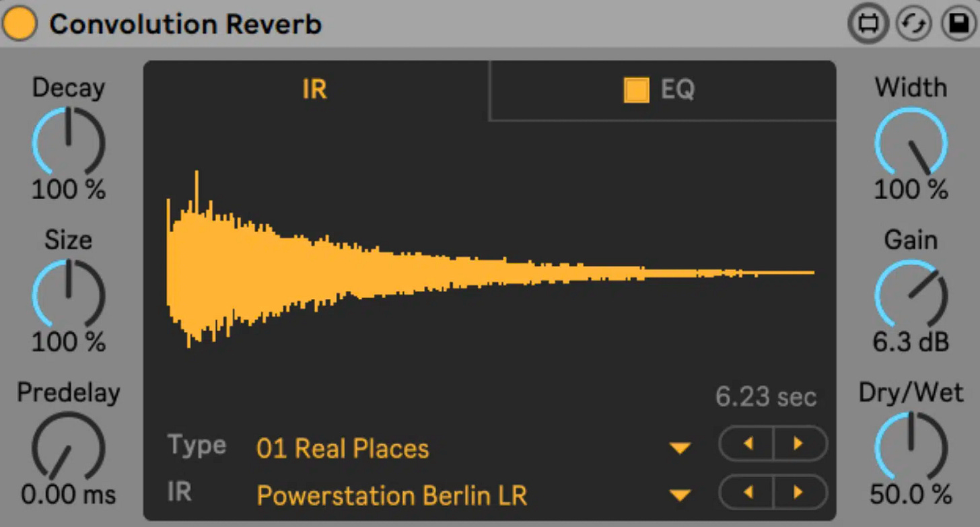Viewport: 980px width, 527px height.
Task: Click the Width knob
Action: click(911, 139)
